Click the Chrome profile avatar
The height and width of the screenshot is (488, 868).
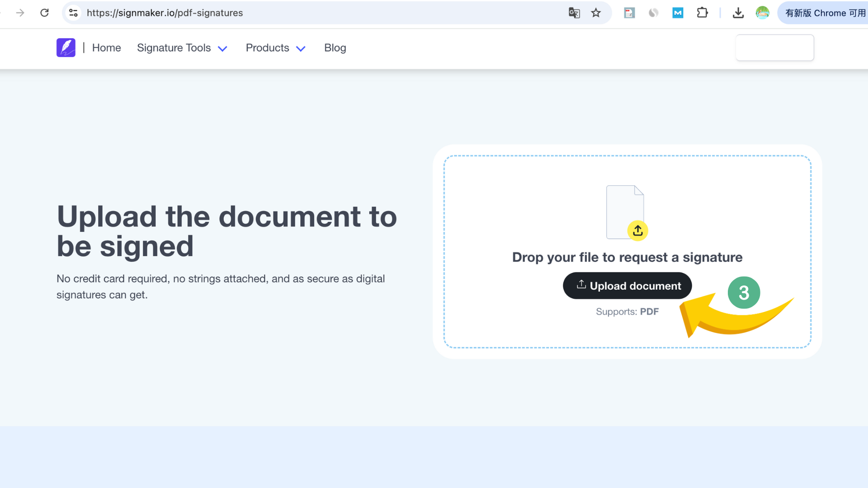763,13
